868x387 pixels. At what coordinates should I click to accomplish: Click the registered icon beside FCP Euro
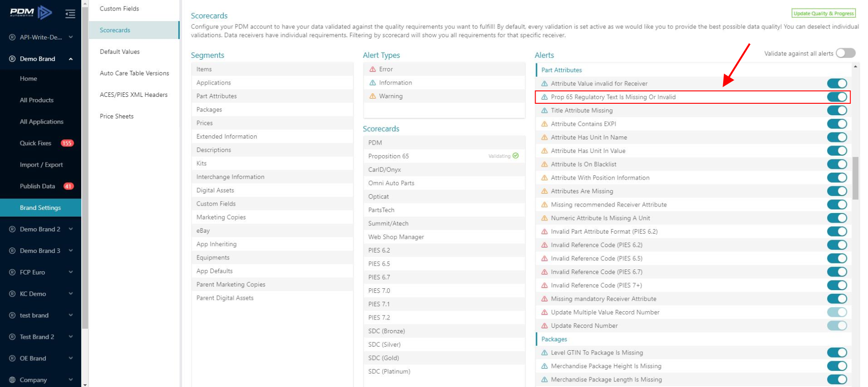coord(12,272)
